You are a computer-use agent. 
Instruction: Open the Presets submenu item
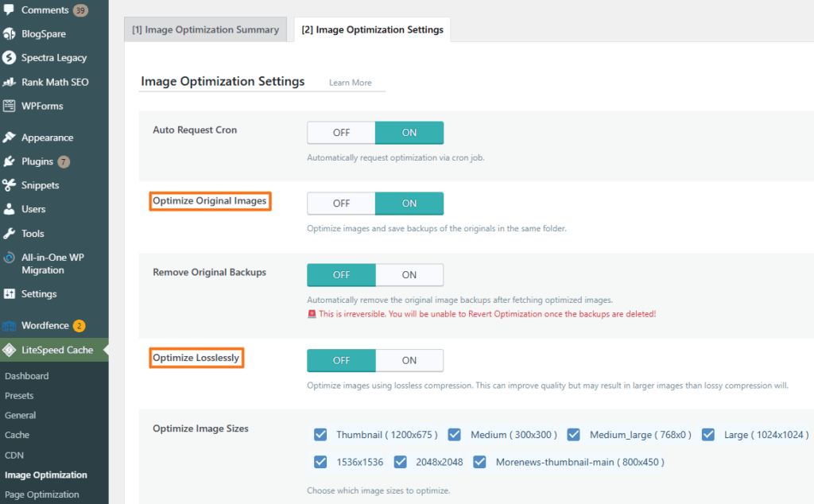(x=19, y=396)
